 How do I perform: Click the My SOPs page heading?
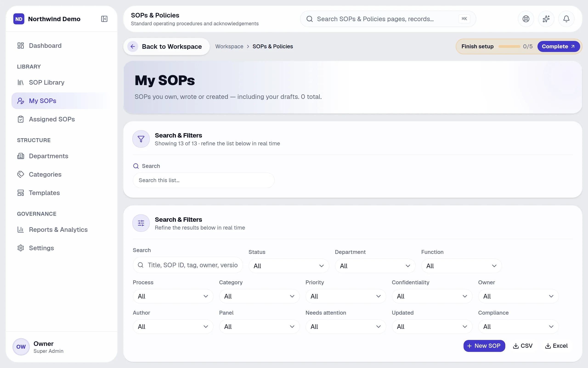(165, 80)
